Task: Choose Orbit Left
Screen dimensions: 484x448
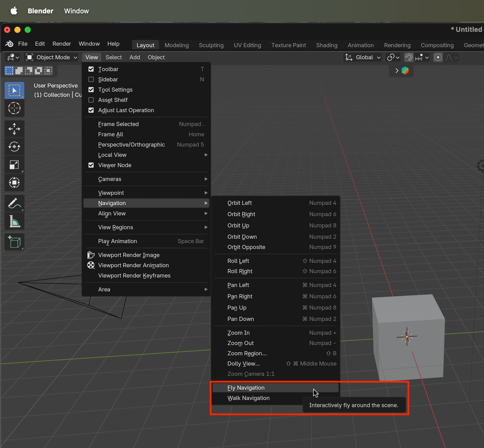Action: tap(275, 203)
